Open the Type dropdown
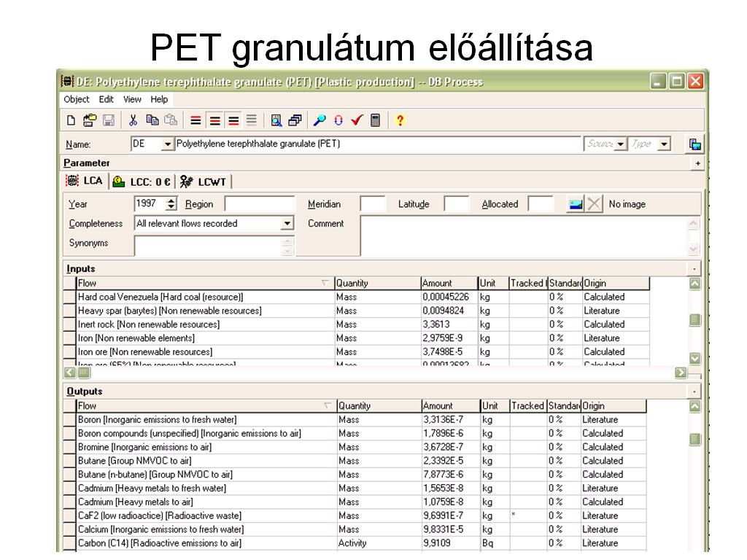 point(664,144)
